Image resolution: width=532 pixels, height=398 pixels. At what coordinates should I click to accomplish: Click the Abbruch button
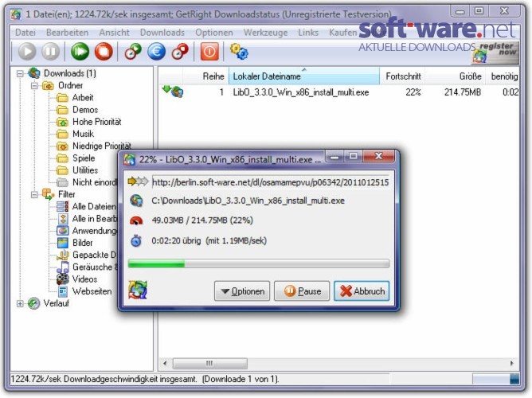coord(362,291)
